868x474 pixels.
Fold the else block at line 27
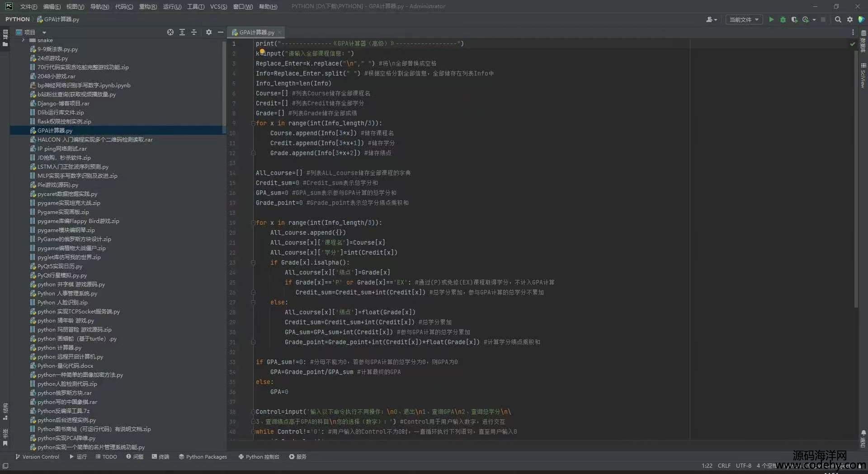click(253, 302)
